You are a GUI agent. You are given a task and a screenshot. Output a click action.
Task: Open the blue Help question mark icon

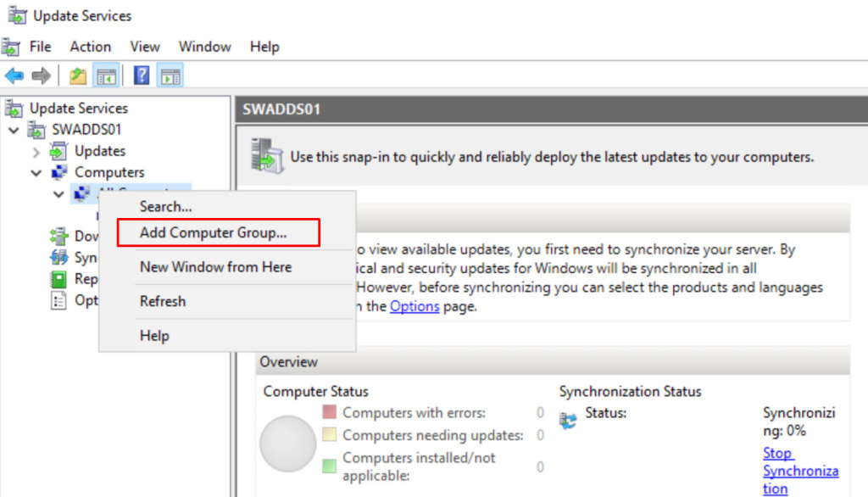142,75
